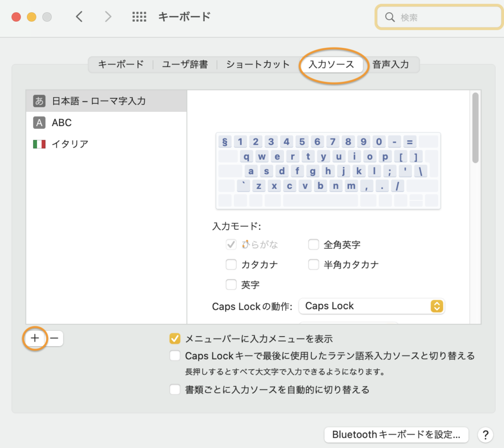Click the help question mark button

pos(485,435)
